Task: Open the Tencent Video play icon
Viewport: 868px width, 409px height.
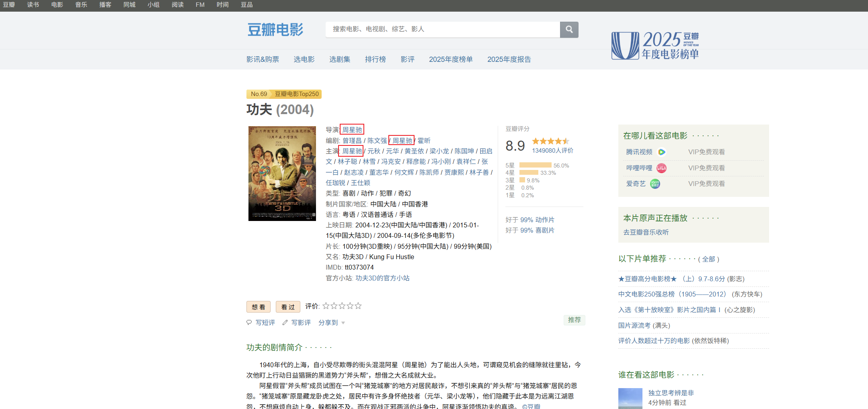Action: tap(661, 152)
